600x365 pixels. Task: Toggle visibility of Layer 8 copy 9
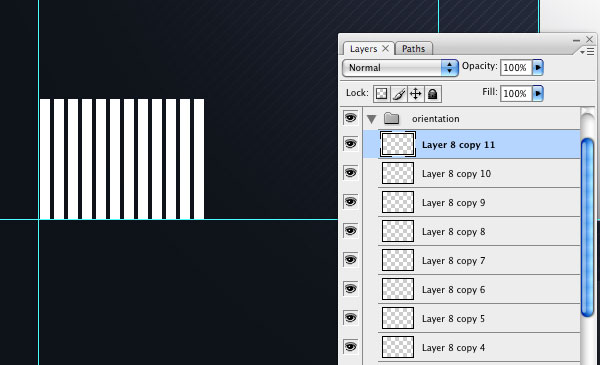pyautogui.click(x=351, y=202)
